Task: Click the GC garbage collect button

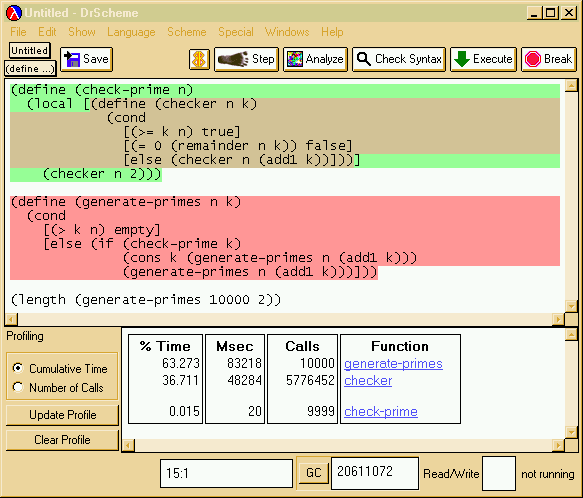Action: click(313, 472)
